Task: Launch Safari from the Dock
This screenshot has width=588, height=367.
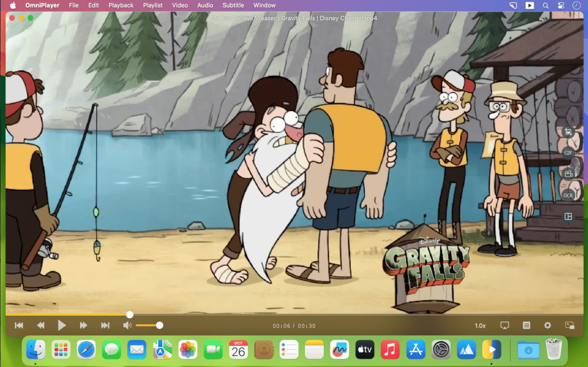Action: (86, 350)
